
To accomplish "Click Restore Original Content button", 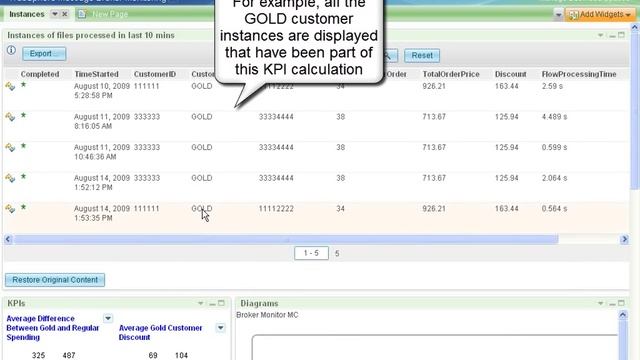I will [x=55, y=280].
